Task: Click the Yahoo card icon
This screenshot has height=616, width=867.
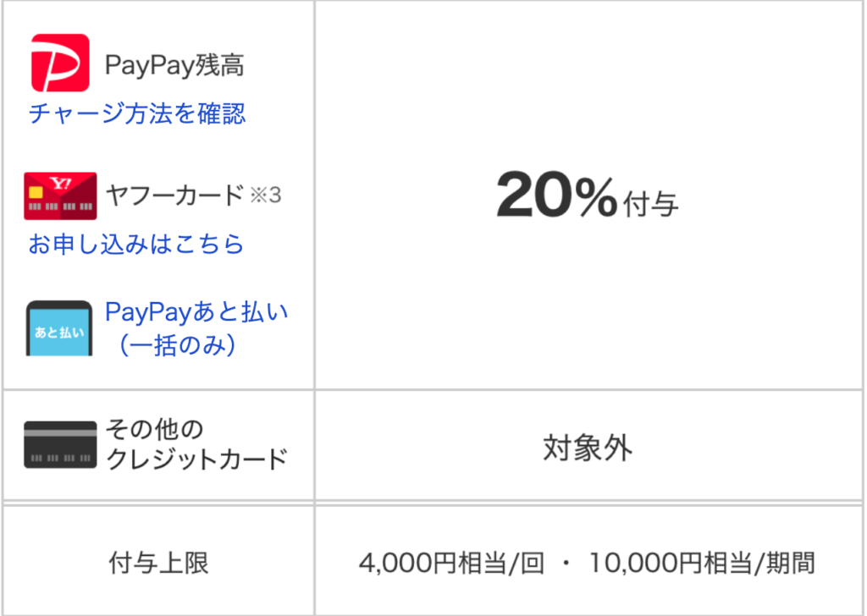Action: 60,196
